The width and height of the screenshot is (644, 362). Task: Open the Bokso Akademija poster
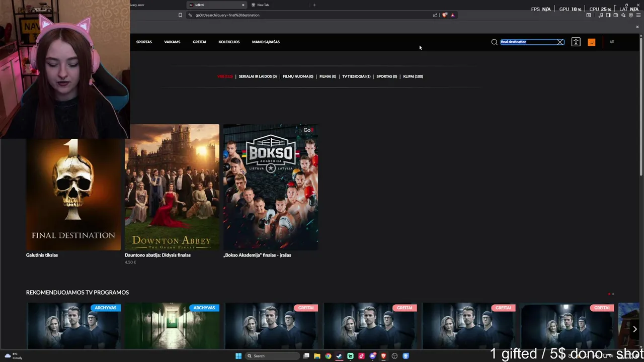(271, 187)
